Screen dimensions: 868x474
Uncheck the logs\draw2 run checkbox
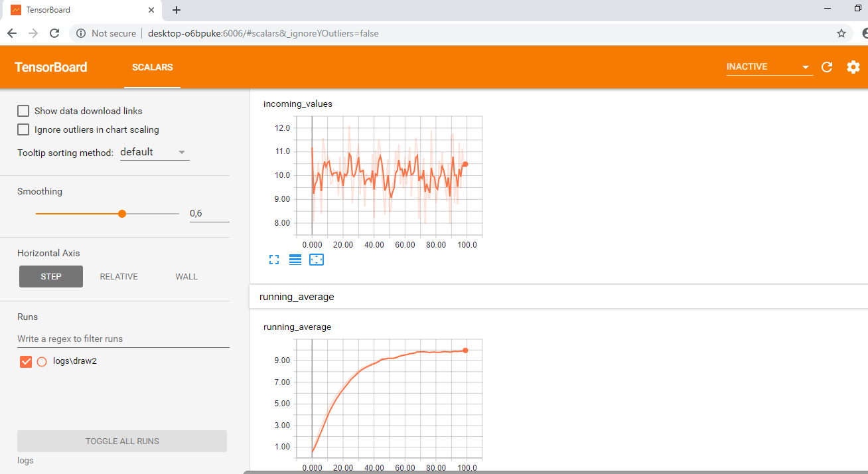coord(26,362)
